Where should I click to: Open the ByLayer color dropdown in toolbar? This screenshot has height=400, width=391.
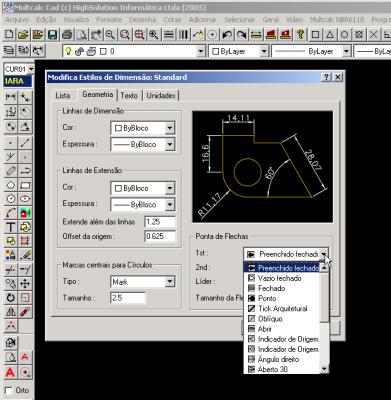264,51
